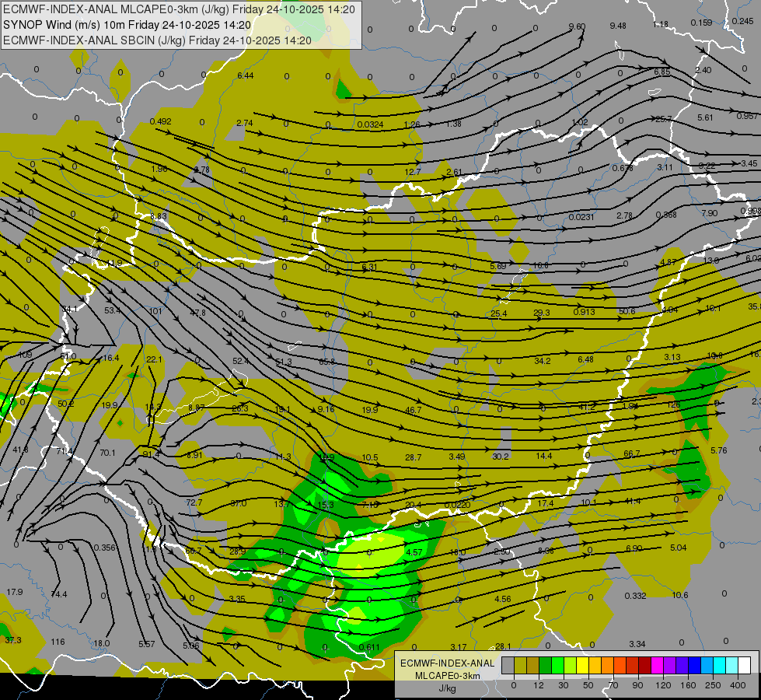Click the map value 0.332
761x700 pixels.
tap(635, 596)
